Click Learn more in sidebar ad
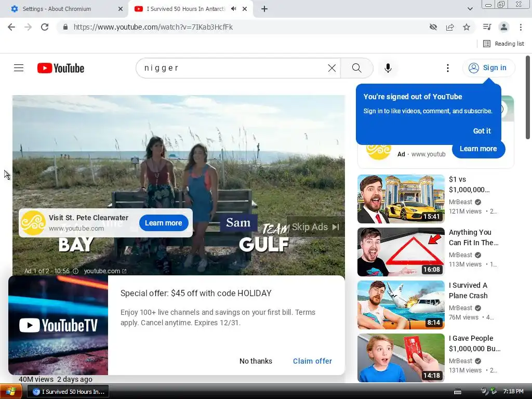 point(478,149)
